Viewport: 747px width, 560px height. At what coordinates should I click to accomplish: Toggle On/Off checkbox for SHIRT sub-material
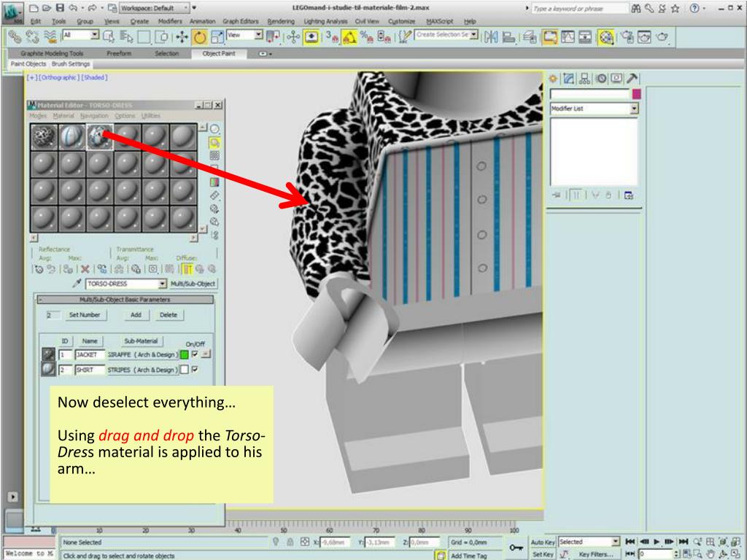195,370
